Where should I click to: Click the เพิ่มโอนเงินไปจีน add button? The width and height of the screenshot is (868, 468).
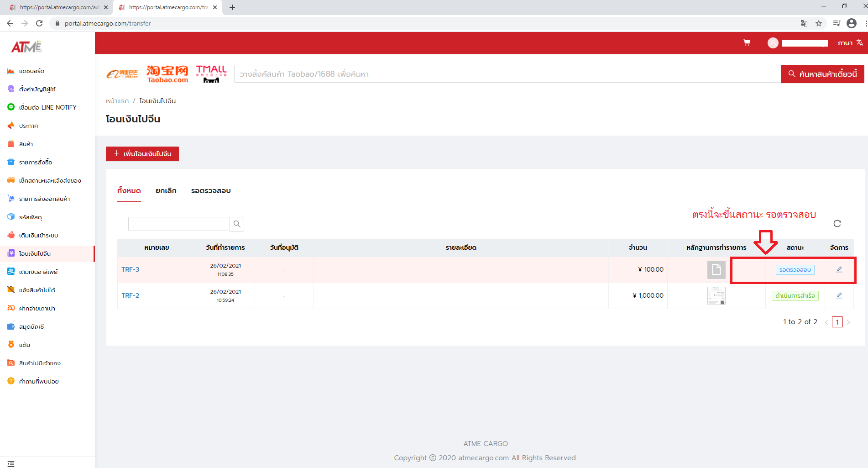coord(142,154)
